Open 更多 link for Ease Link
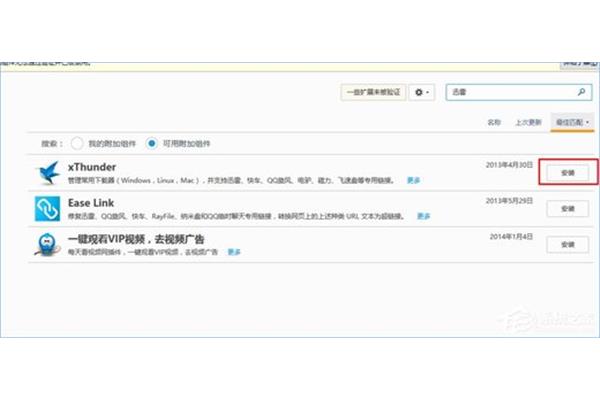The height and width of the screenshot is (400, 600). click(423, 216)
